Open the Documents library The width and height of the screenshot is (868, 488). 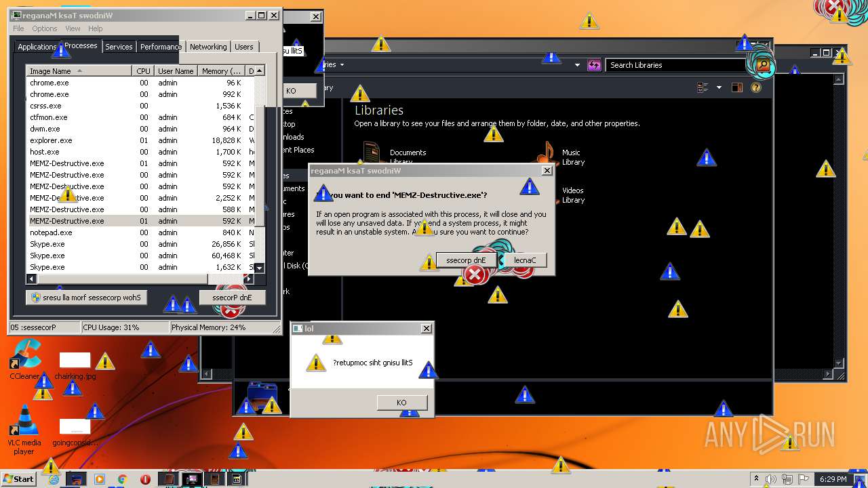408,153
